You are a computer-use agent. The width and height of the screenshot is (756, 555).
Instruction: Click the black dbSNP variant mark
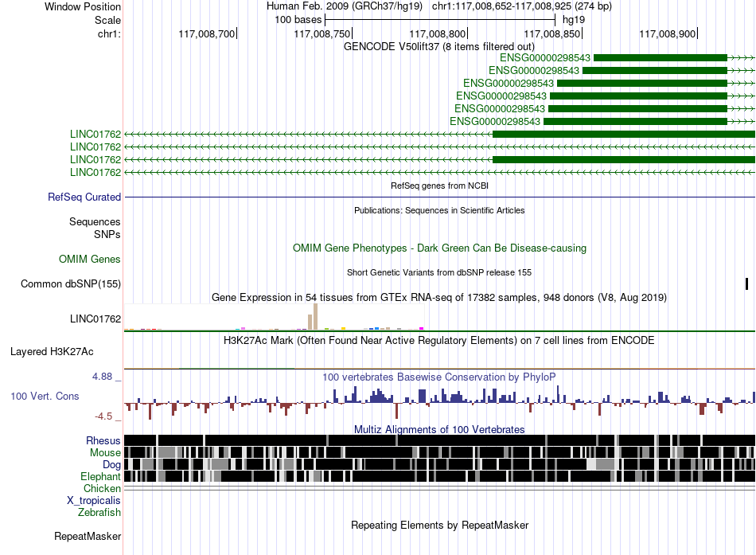(x=746, y=283)
